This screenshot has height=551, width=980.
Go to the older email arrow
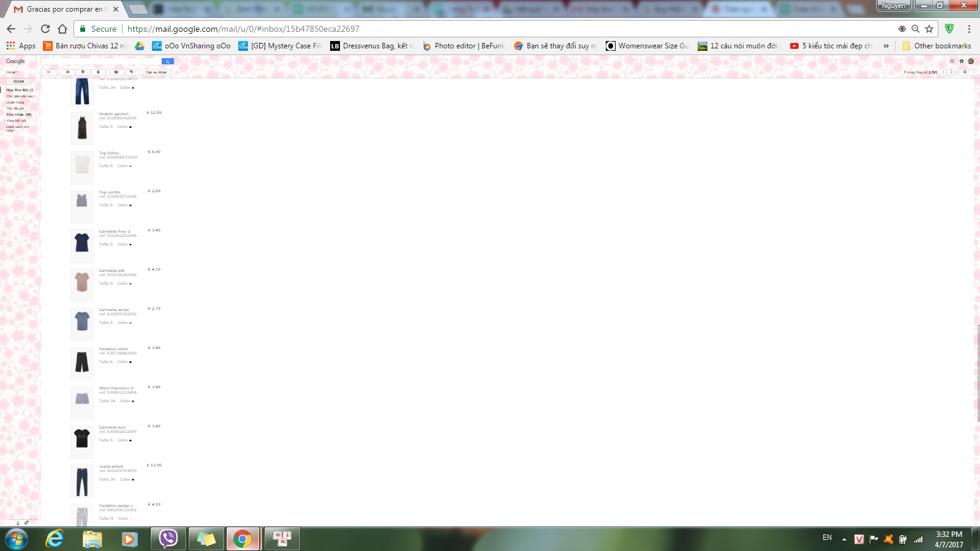pyautogui.click(x=951, y=72)
